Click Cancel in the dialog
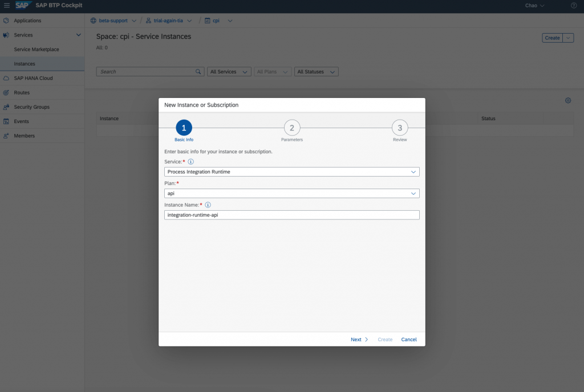 (408, 339)
